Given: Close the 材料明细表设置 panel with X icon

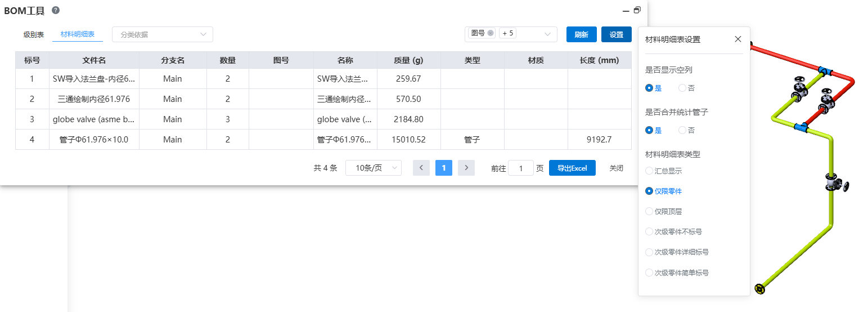Looking at the screenshot, I should point(738,39).
